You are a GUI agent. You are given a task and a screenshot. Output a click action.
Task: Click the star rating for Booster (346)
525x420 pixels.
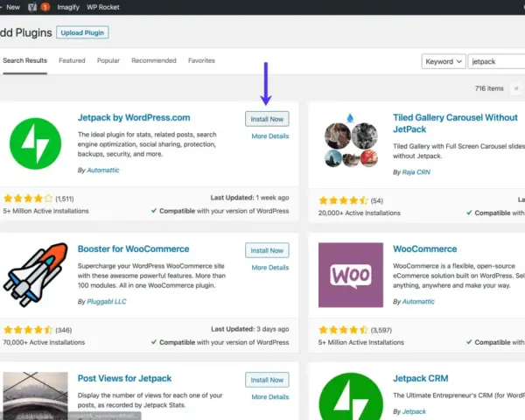28,330
